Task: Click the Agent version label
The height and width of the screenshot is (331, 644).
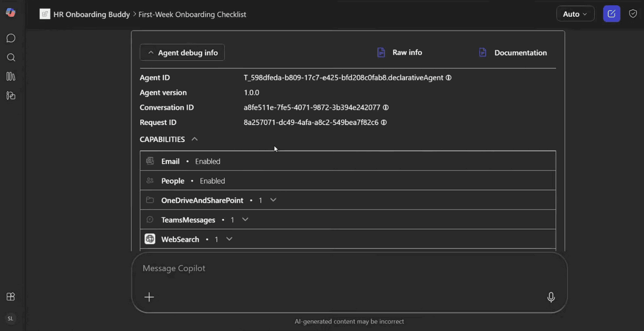Action: coord(163,92)
